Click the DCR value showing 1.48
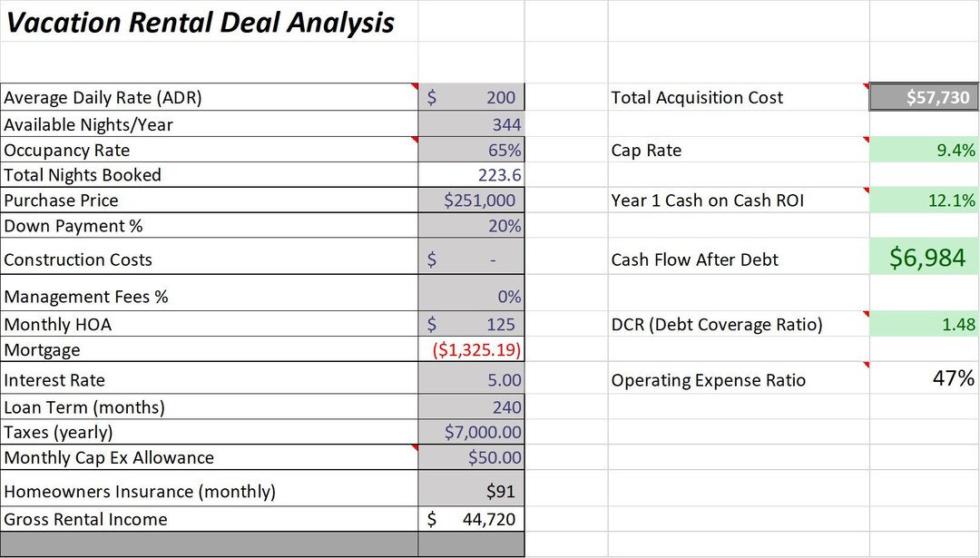The width and height of the screenshot is (980, 558). (924, 324)
